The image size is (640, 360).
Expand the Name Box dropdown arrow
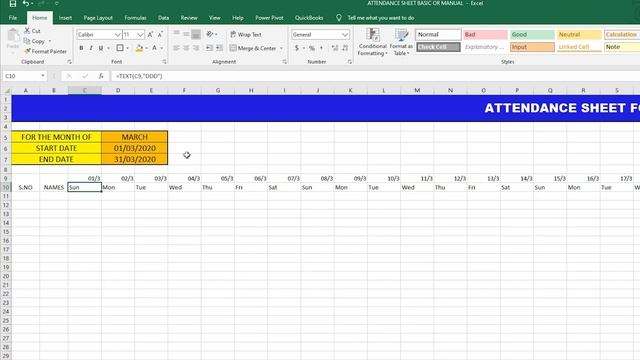(43, 76)
